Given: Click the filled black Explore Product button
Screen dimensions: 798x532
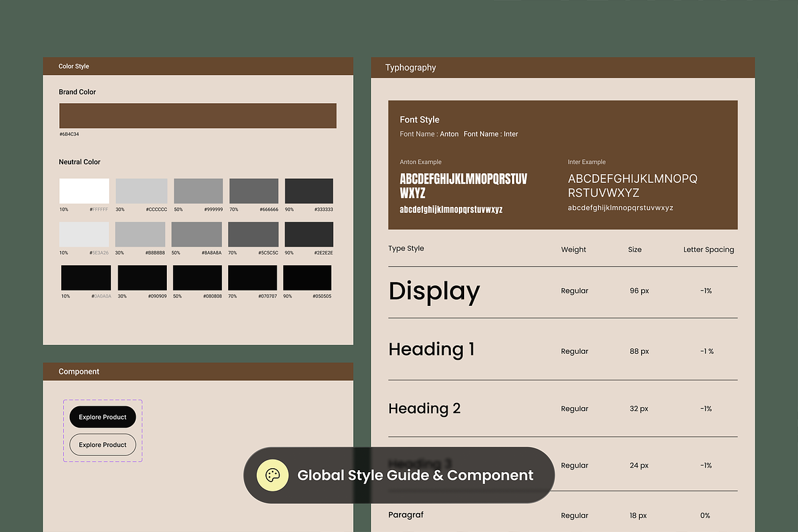Looking at the screenshot, I should coord(102,417).
